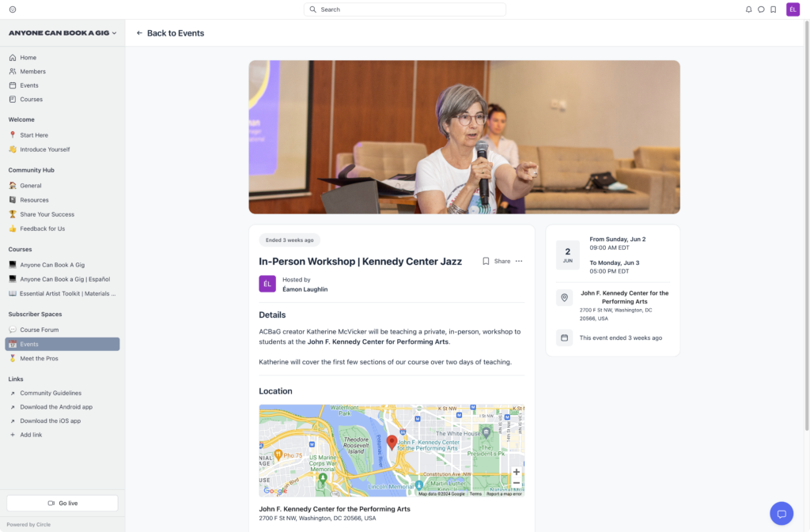
Task: Bookmark the In-Person Workshop event
Action: point(486,261)
